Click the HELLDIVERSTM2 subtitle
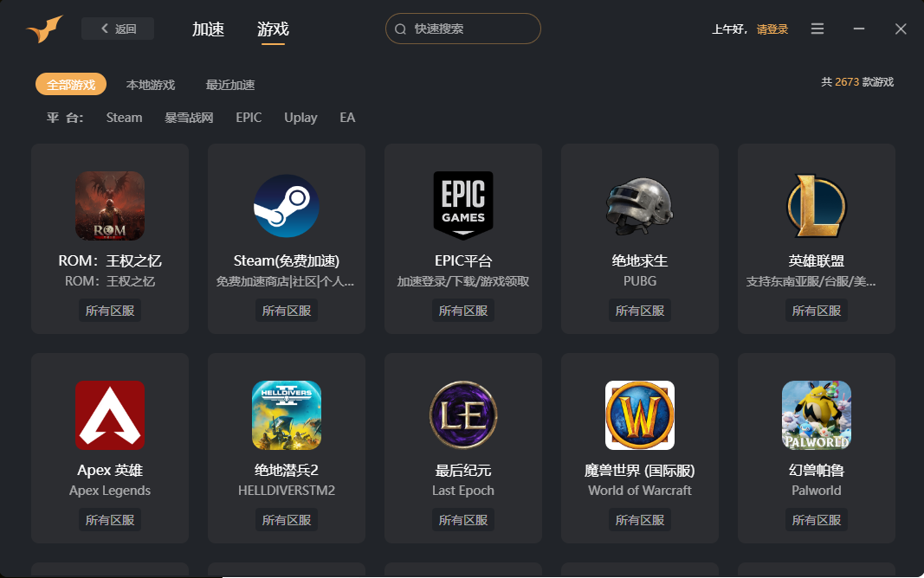The width and height of the screenshot is (924, 578). pos(287,491)
